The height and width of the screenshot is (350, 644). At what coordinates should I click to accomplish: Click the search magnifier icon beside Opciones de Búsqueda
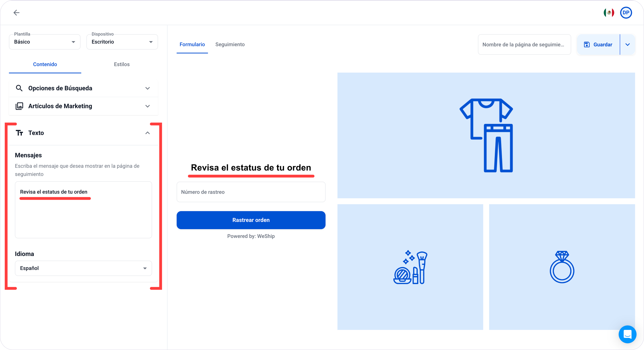[19, 88]
